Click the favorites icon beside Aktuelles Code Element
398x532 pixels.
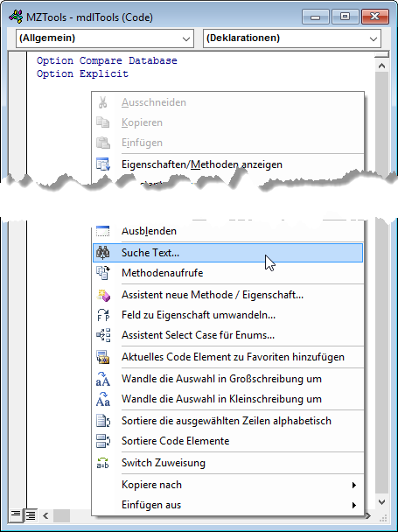click(103, 357)
